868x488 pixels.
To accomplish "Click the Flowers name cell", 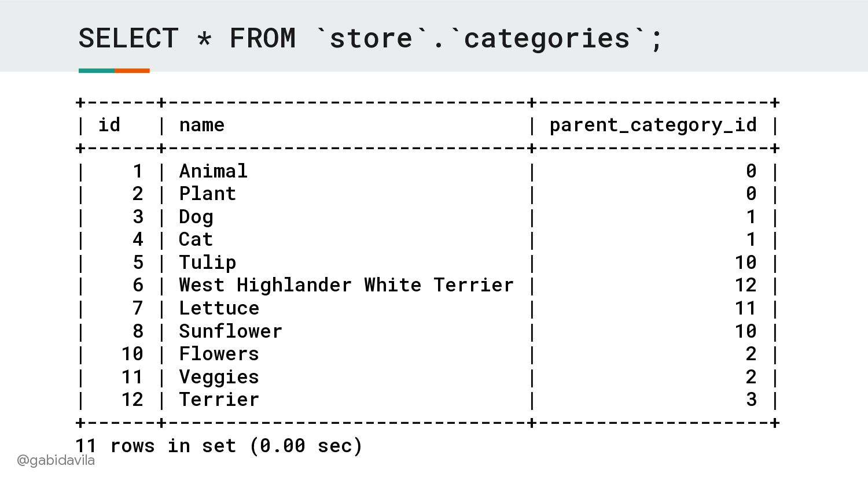I will pyautogui.click(x=219, y=354).
